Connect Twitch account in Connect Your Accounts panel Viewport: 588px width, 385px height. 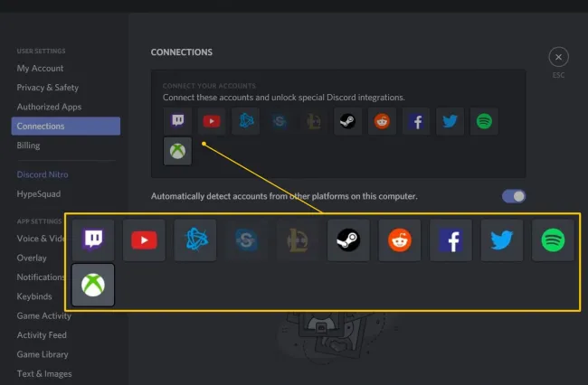(x=177, y=121)
